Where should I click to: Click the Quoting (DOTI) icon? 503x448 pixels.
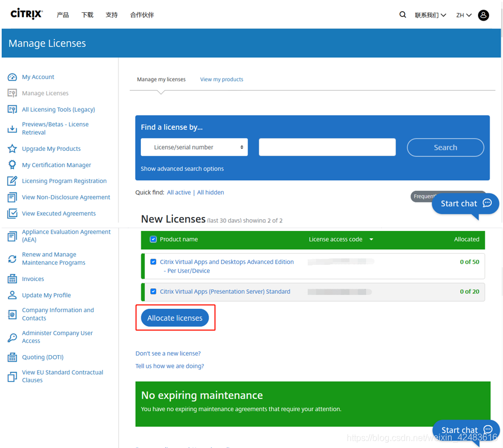pos(12,357)
